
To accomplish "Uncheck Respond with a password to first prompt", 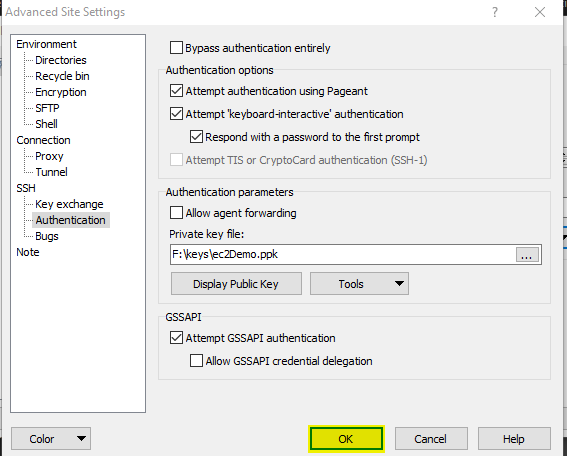I will tap(196, 137).
